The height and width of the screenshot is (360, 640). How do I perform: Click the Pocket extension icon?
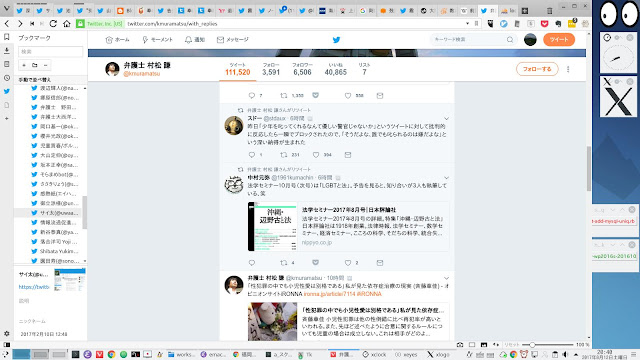click(544, 24)
